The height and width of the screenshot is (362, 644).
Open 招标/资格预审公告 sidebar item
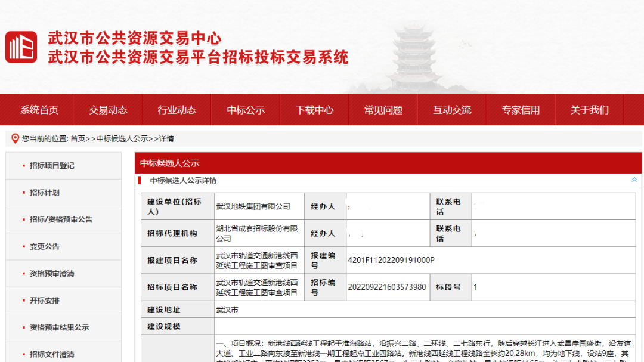61,219
